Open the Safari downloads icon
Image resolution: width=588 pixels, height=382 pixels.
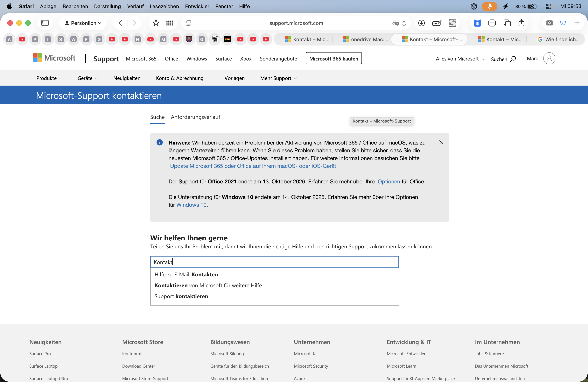[422, 23]
